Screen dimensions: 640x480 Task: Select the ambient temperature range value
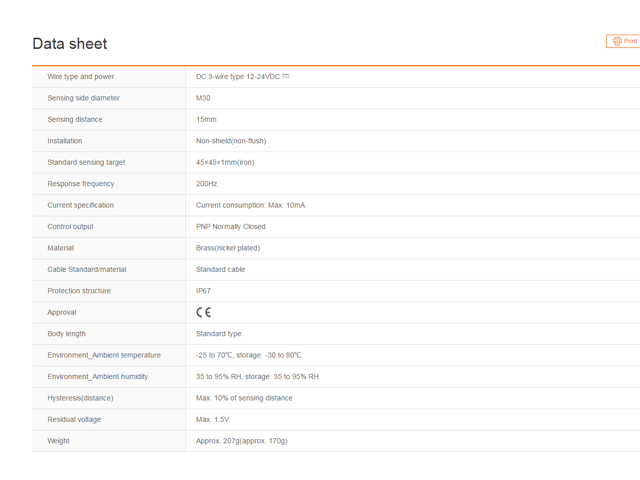249,355
